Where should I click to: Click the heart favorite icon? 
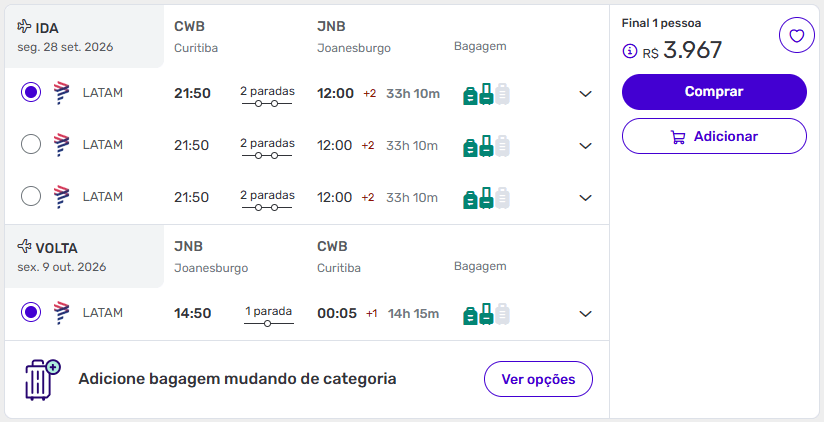796,36
